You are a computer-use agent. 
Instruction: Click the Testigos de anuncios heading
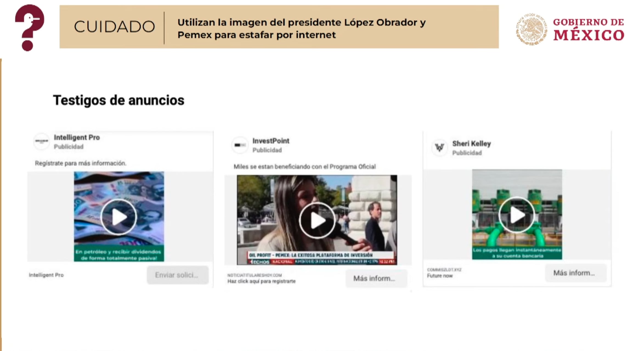point(118,100)
